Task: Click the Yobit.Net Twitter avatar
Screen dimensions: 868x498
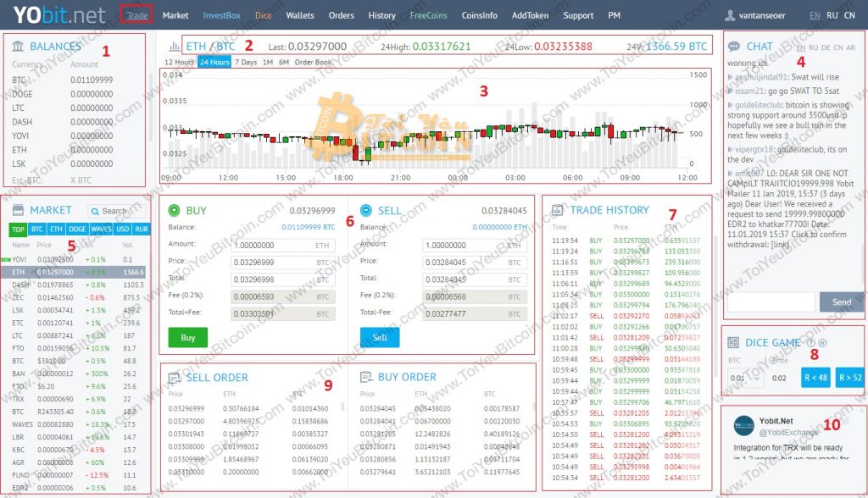Action: pyautogui.click(x=744, y=425)
